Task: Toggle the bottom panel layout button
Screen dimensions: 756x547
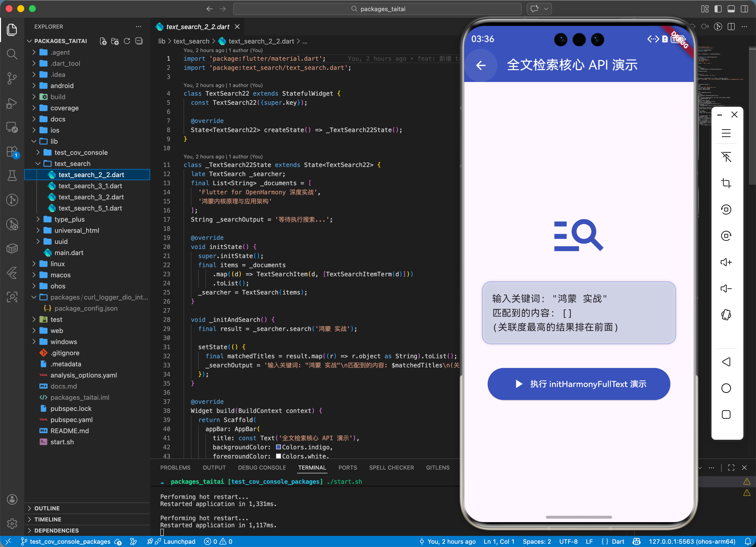Action: (x=731, y=9)
